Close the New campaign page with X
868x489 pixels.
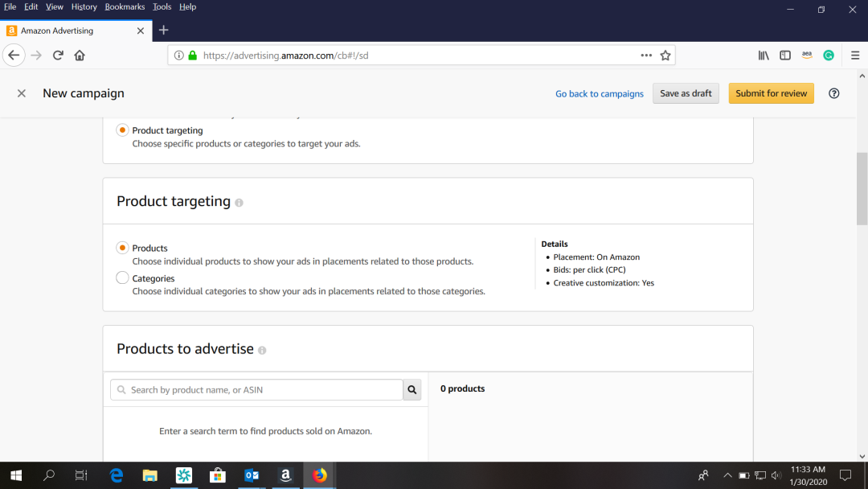click(x=22, y=93)
